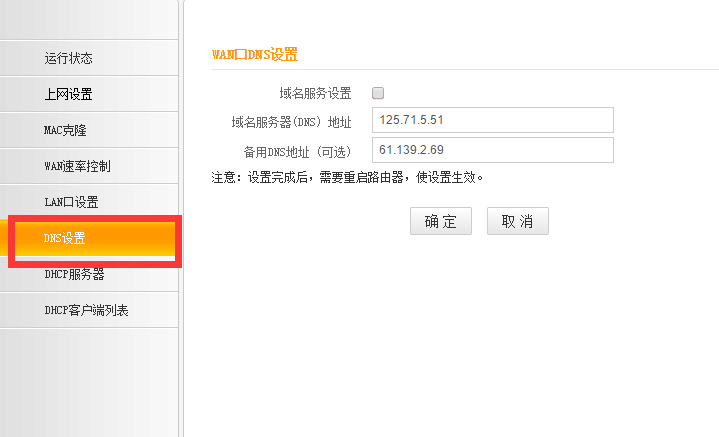Open DHCP服务器 settings

[x=89, y=274]
